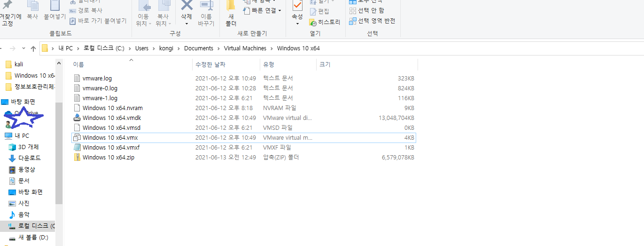Click the navigation pane scroll-up arrow
The width and height of the screenshot is (644, 246).
click(59, 63)
